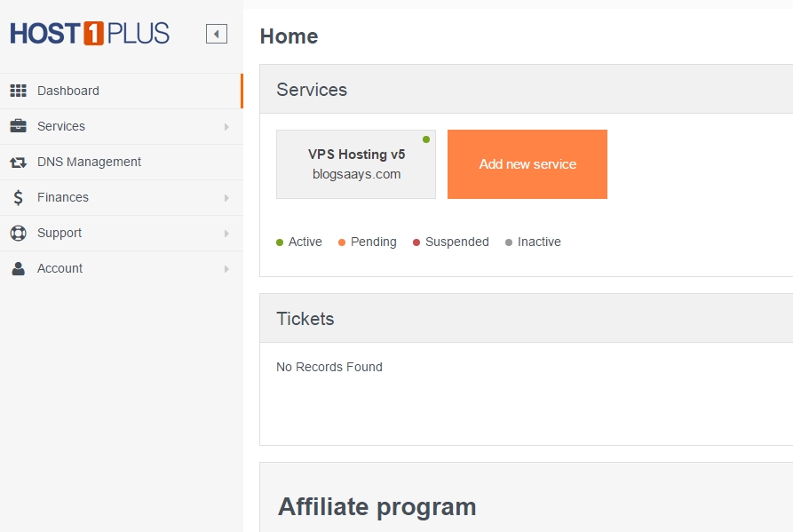Click the green status dot on VPS card

click(x=426, y=139)
